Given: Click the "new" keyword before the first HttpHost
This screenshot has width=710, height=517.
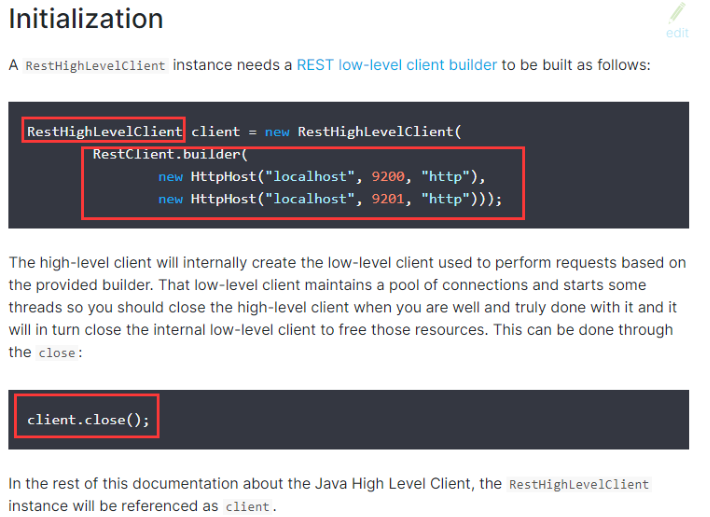Looking at the screenshot, I should click(170, 176).
